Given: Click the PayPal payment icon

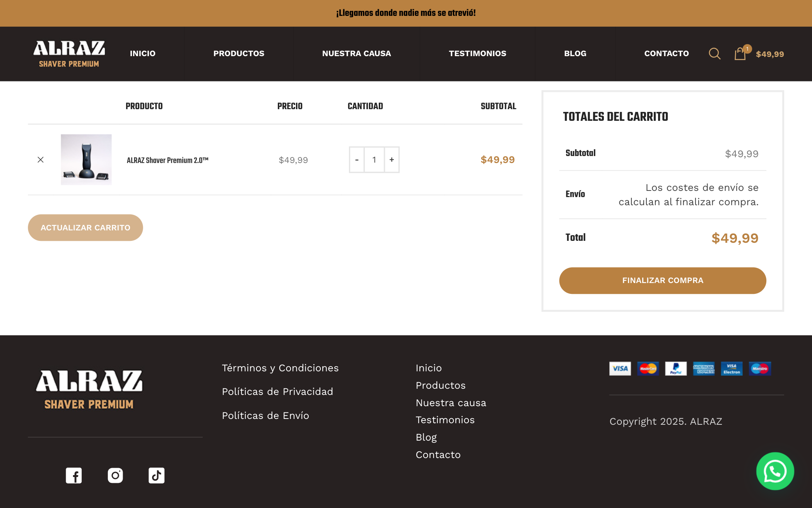Looking at the screenshot, I should (x=676, y=369).
